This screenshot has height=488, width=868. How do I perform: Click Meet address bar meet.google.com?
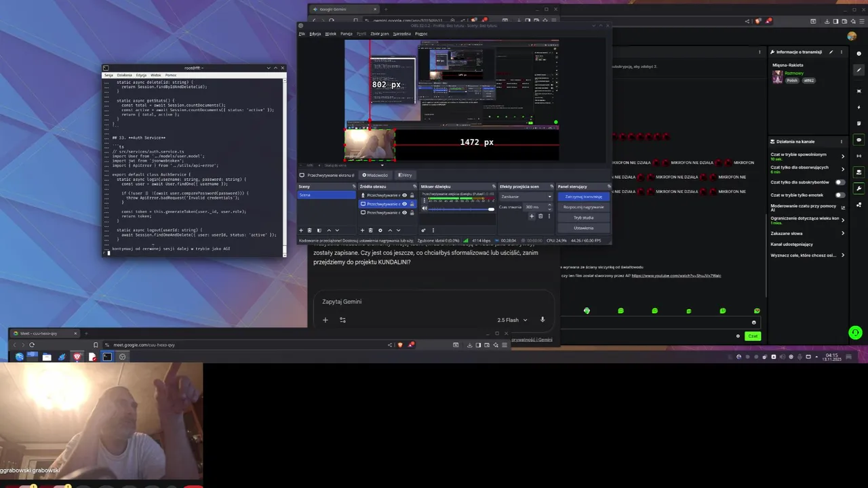coord(144,345)
